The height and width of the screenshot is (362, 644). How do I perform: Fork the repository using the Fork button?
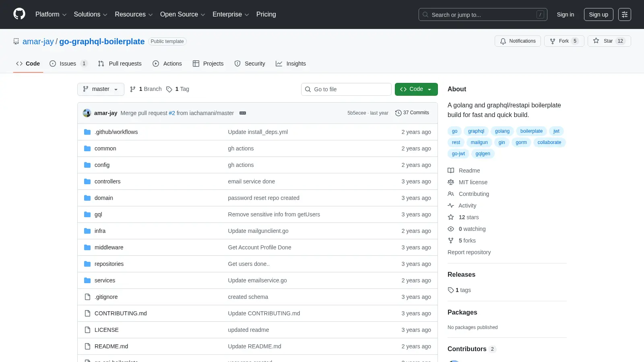564,41
